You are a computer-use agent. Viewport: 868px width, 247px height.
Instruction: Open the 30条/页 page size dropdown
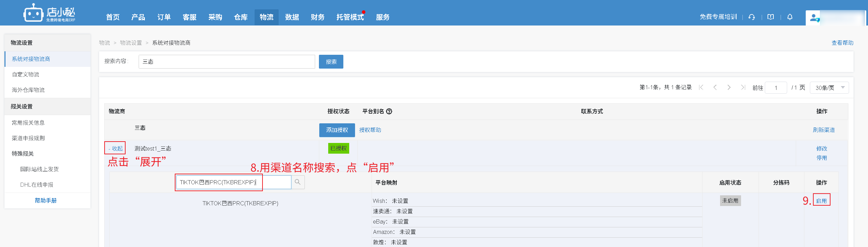click(829, 88)
